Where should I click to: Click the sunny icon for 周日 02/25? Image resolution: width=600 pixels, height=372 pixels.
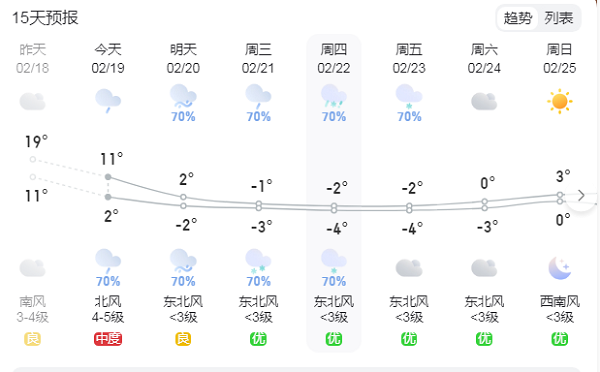559,101
